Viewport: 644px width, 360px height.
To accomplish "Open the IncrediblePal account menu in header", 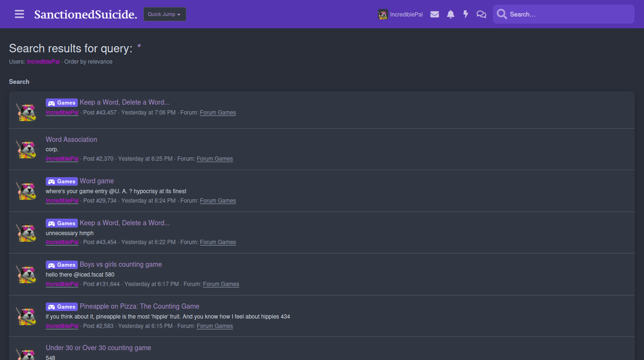I will coord(401,15).
